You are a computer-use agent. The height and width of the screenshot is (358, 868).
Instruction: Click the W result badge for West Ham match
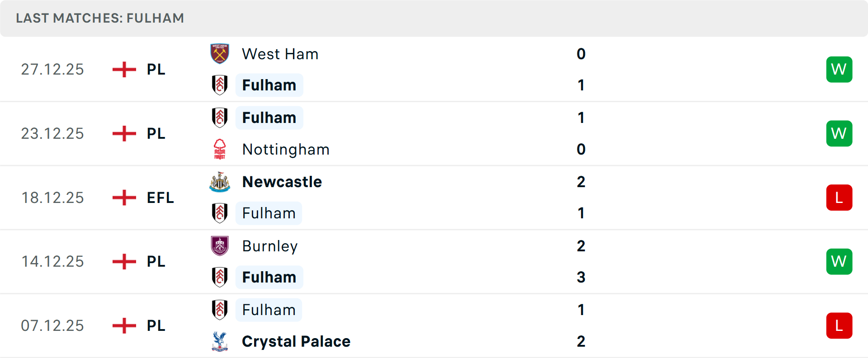(x=839, y=70)
